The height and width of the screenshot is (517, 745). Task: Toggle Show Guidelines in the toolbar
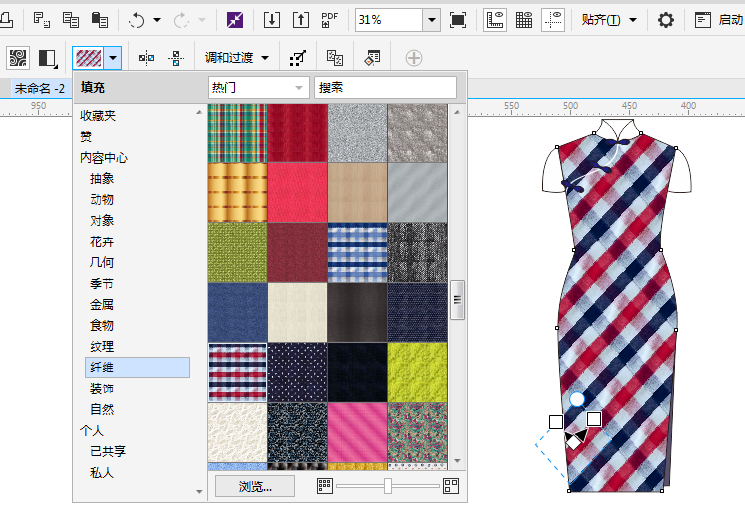pyautogui.click(x=553, y=20)
